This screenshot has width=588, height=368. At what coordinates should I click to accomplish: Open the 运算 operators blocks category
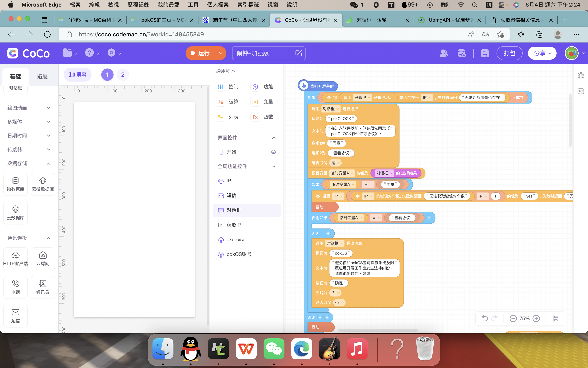point(227,102)
